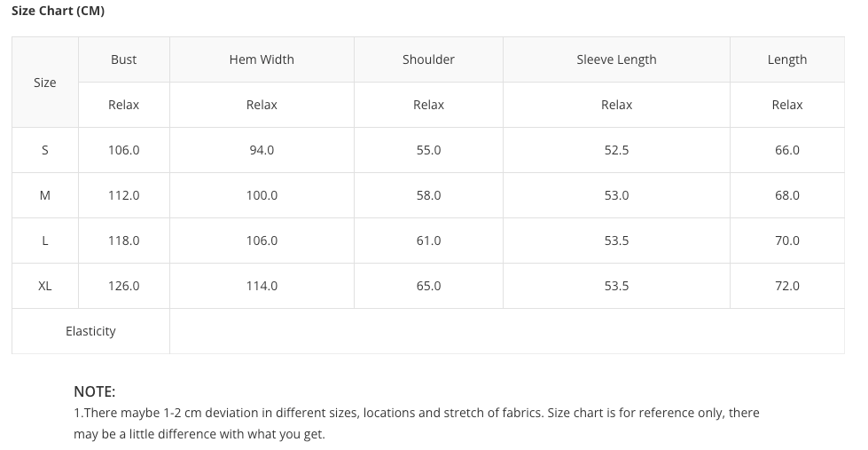Click the NOTE heading below the table
Screen dimensions: 868x450
coord(95,391)
